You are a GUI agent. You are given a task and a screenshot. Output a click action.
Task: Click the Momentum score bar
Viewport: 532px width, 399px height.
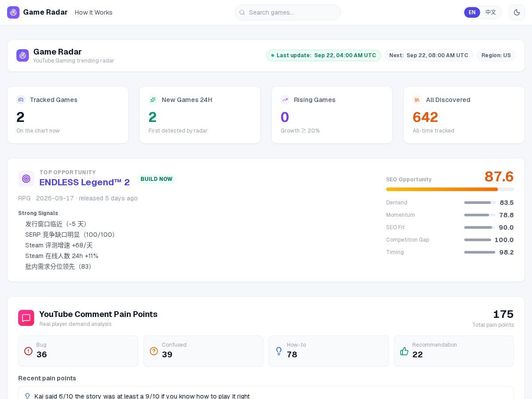(x=480, y=215)
